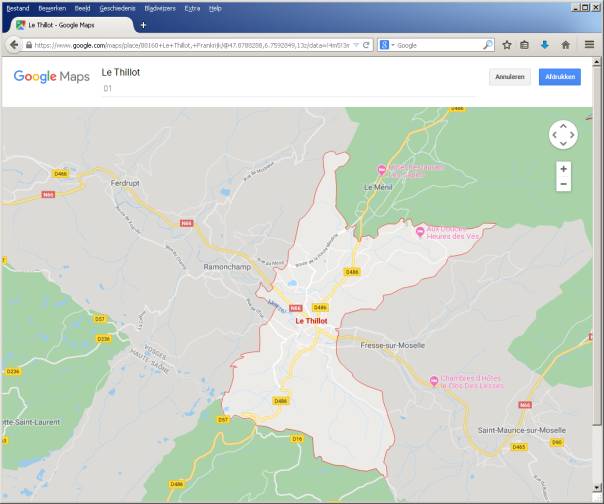Open a new browser tab
This screenshot has height=504, width=604.
click(143, 25)
